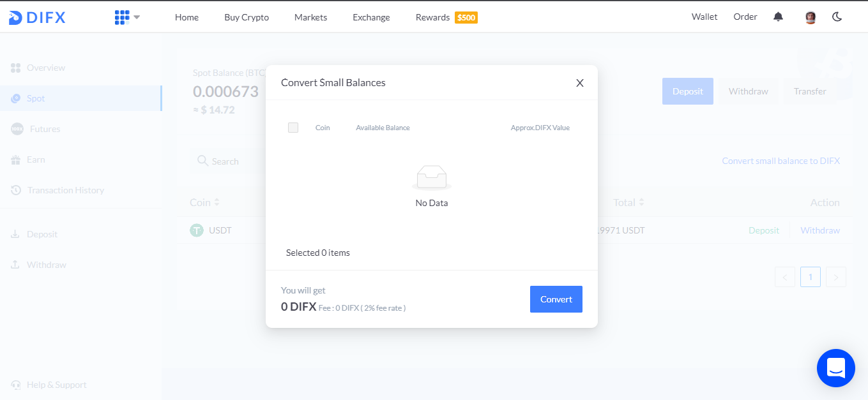
Task: Go to next page arrow
Action: (x=836, y=277)
